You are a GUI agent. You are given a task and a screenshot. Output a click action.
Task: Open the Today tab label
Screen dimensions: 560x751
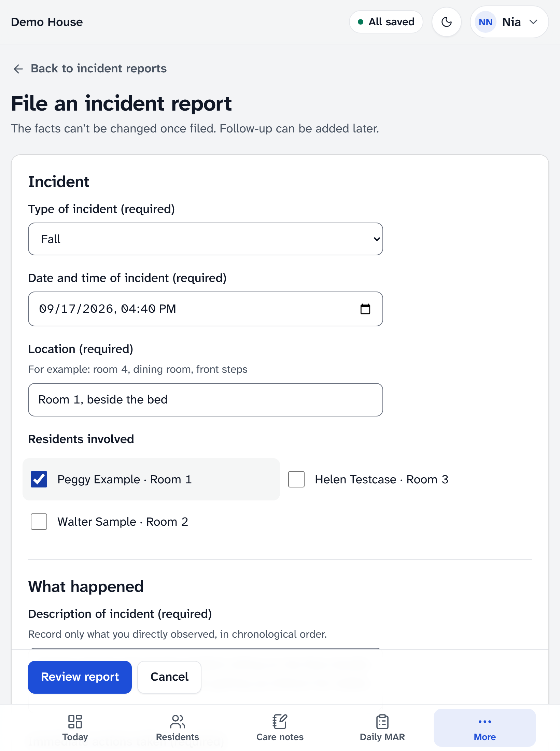pyautogui.click(x=75, y=737)
